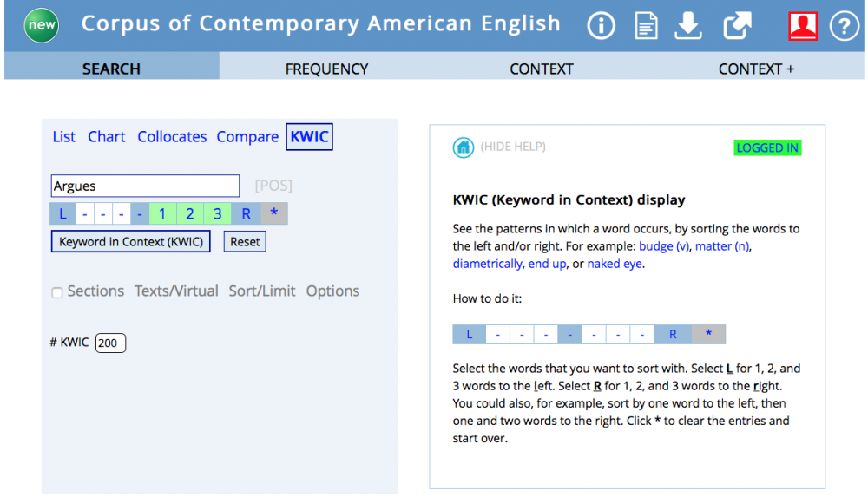The image size is (868, 497).
Task: Open the external link share icon
Action: (x=737, y=25)
